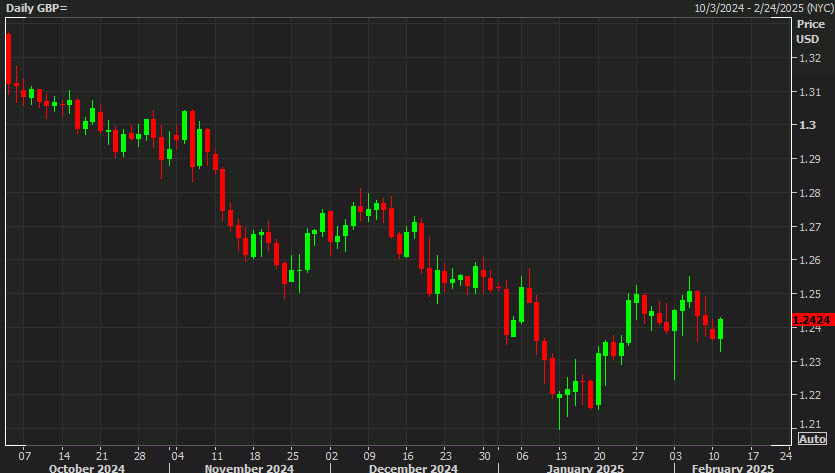Click the 23 date tick in December

(x=446, y=456)
